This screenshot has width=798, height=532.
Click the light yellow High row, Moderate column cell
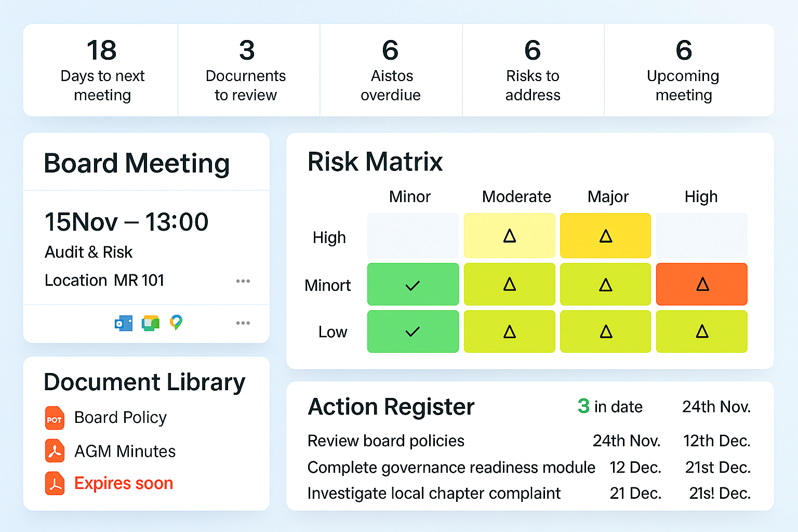click(510, 236)
